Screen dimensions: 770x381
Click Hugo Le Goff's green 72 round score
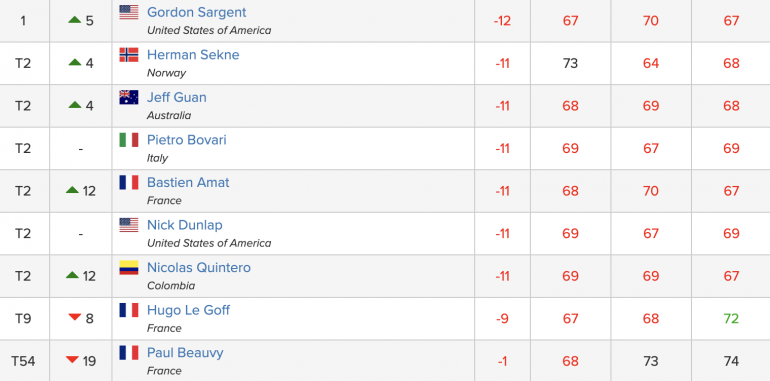click(x=731, y=319)
